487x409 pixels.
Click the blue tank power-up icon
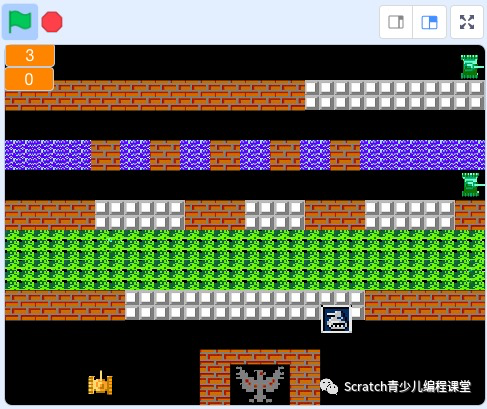pyautogui.click(x=336, y=319)
